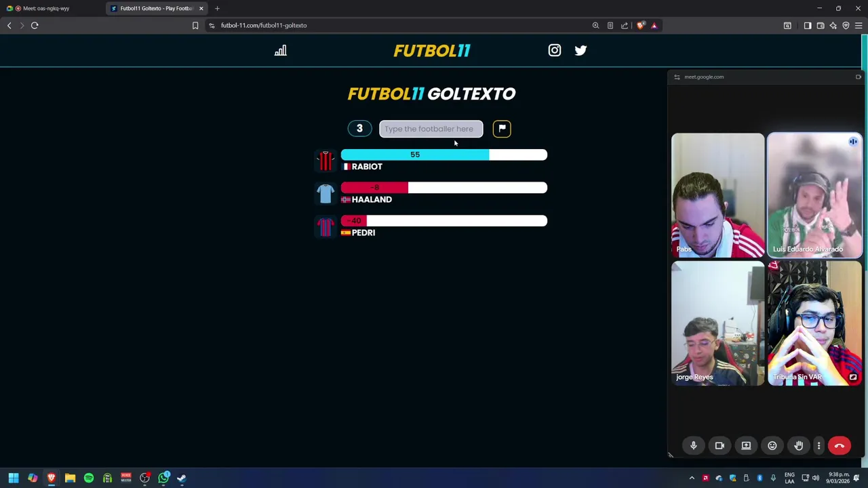This screenshot has width=868, height=488.
Task: Switch the ENG LAA input language
Action: pyautogui.click(x=789, y=478)
